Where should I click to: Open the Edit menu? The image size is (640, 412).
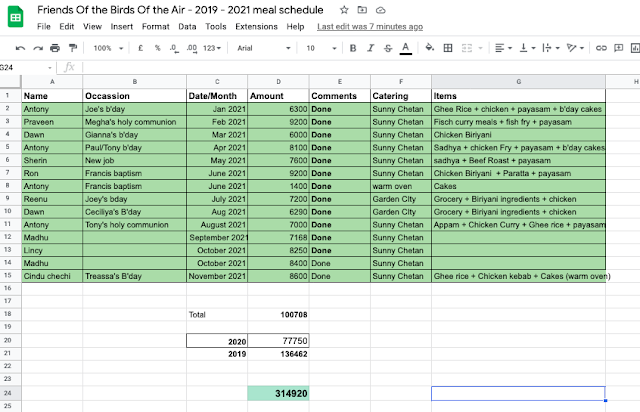[67, 27]
